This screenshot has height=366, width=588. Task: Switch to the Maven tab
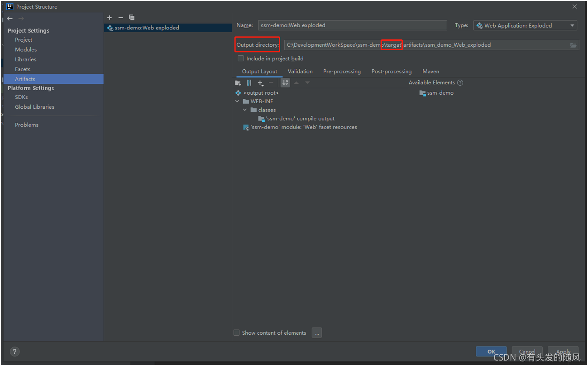pos(430,72)
